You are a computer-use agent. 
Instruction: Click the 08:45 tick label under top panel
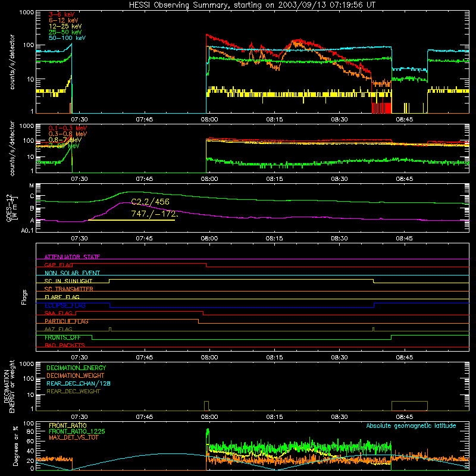405,120
